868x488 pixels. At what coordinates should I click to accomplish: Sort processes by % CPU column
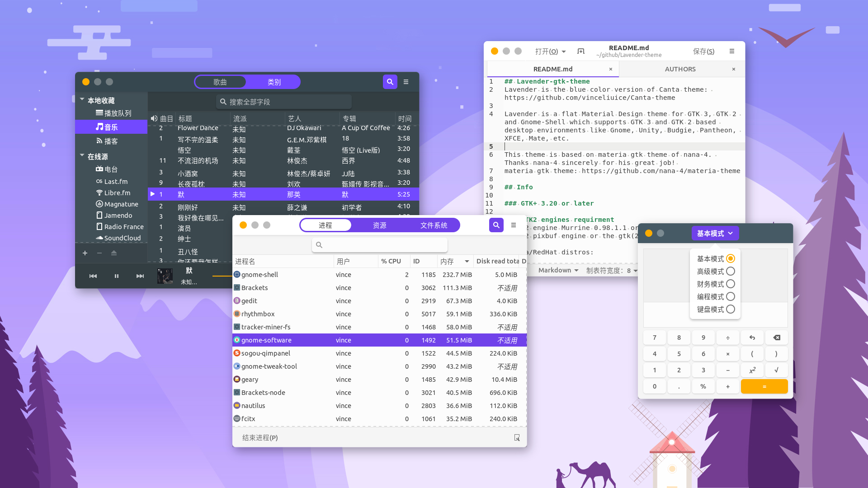tap(393, 261)
